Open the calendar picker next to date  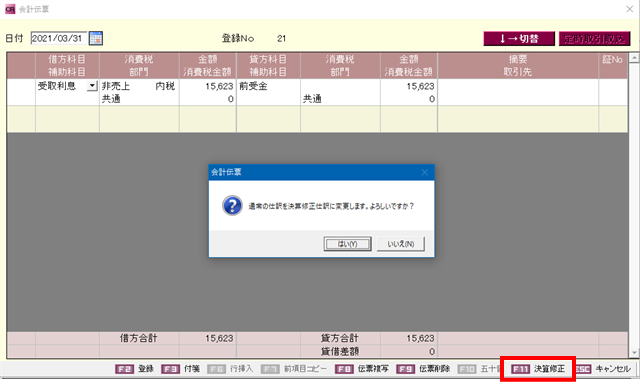point(96,38)
